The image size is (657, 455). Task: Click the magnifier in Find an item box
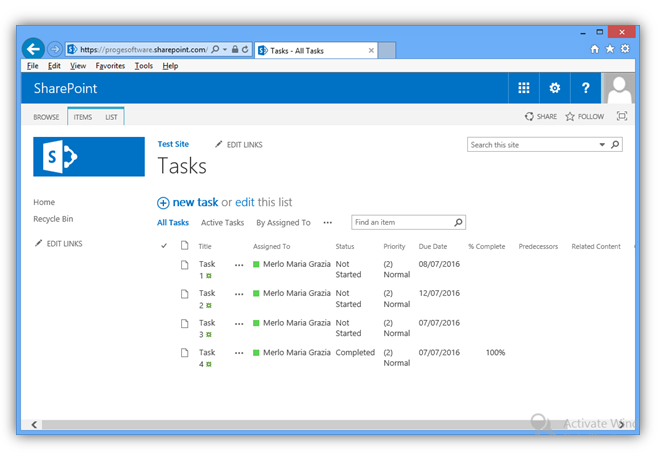pos(458,222)
